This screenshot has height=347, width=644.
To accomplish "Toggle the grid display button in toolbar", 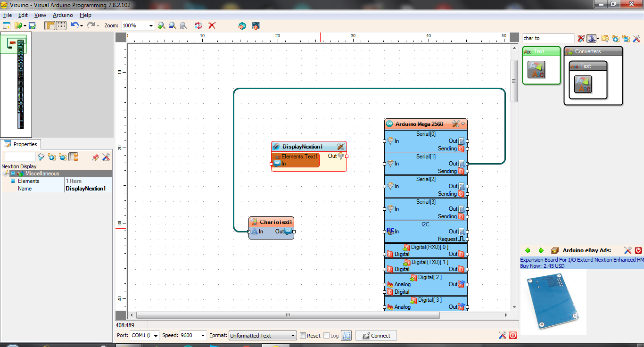I will pyautogui.click(x=61, y=25).
